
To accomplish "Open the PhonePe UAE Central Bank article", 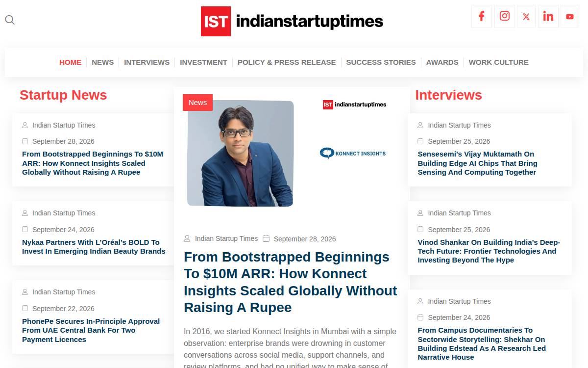I will point(91,330).
